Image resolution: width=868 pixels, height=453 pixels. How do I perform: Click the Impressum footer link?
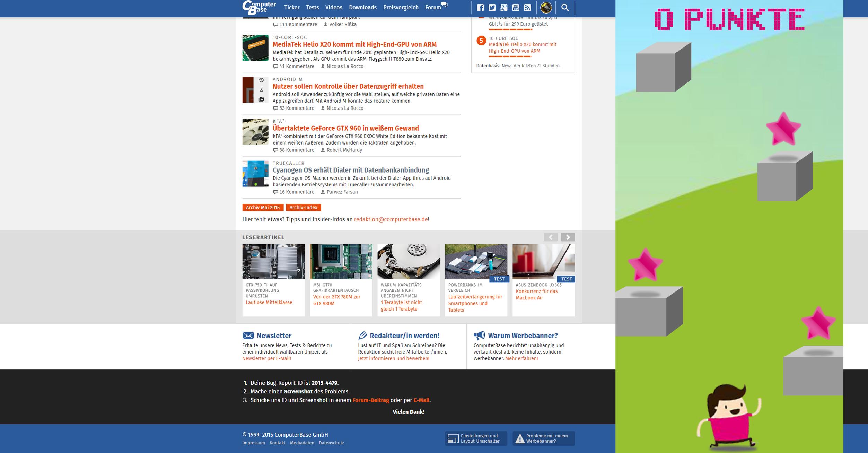(253, 443)
